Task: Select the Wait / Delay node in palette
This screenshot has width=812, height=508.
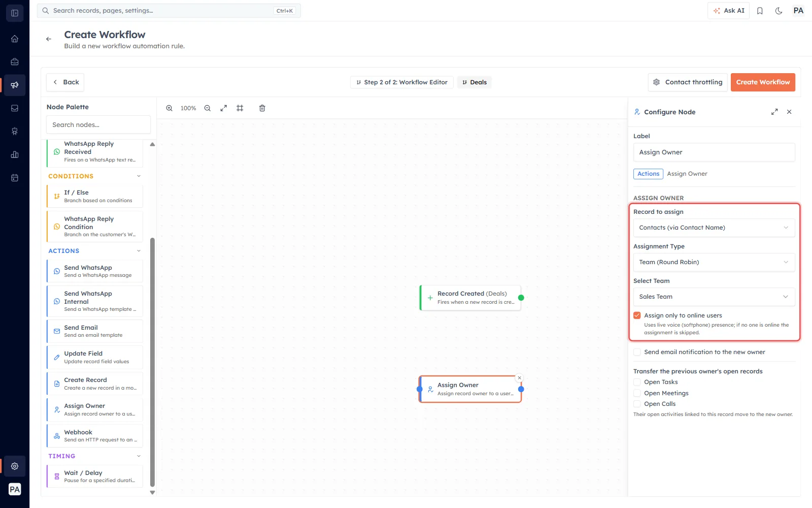Action: (95, 477)
